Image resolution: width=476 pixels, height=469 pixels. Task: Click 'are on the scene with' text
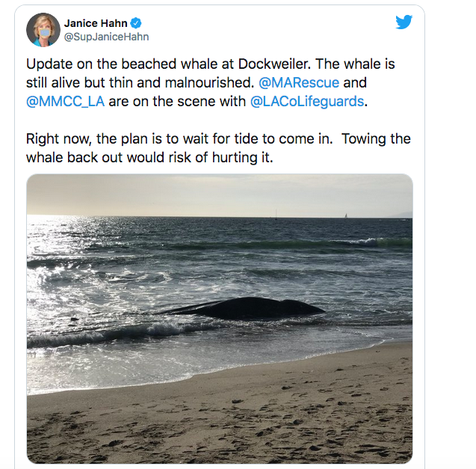tap(178, 101)
